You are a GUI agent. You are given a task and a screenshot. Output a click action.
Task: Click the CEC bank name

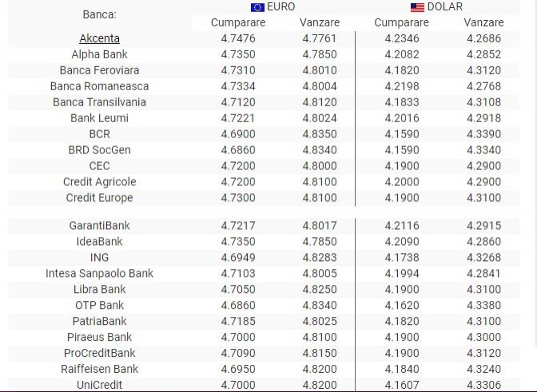click(99, 166)
